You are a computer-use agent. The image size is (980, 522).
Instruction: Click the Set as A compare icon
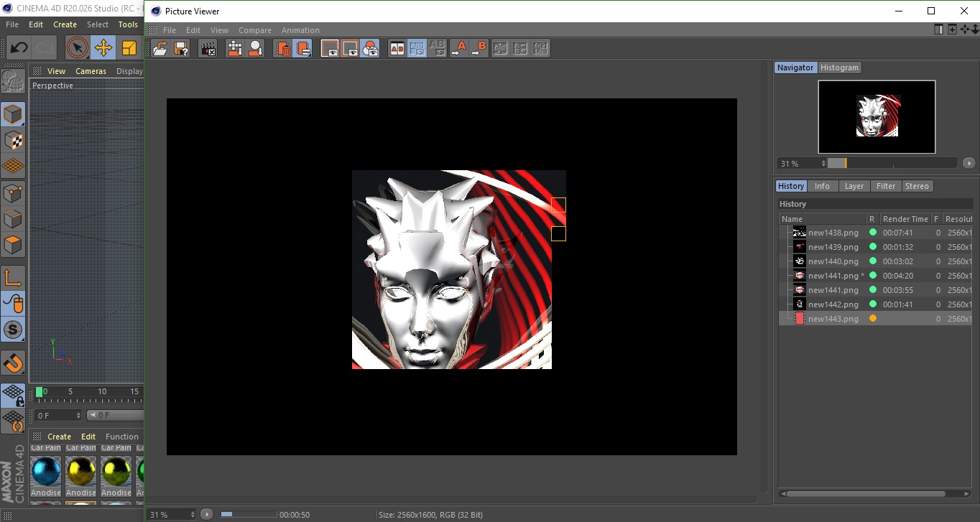coord(459,49)
